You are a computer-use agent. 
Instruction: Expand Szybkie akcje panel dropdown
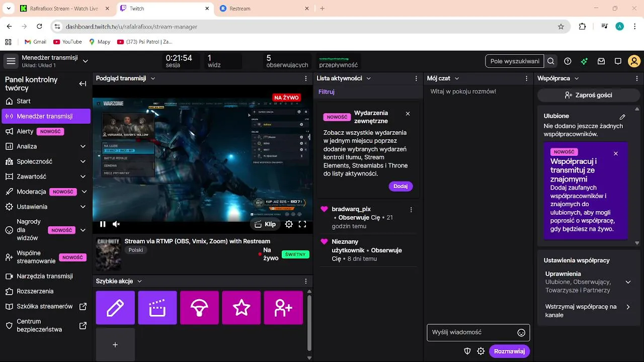139,281
